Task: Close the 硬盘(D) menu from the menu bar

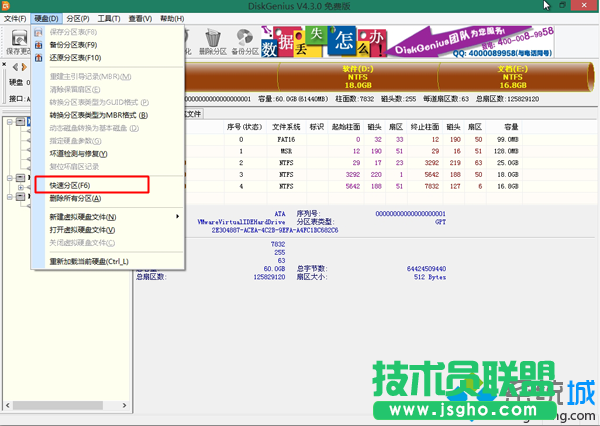Action: point(46,18)
